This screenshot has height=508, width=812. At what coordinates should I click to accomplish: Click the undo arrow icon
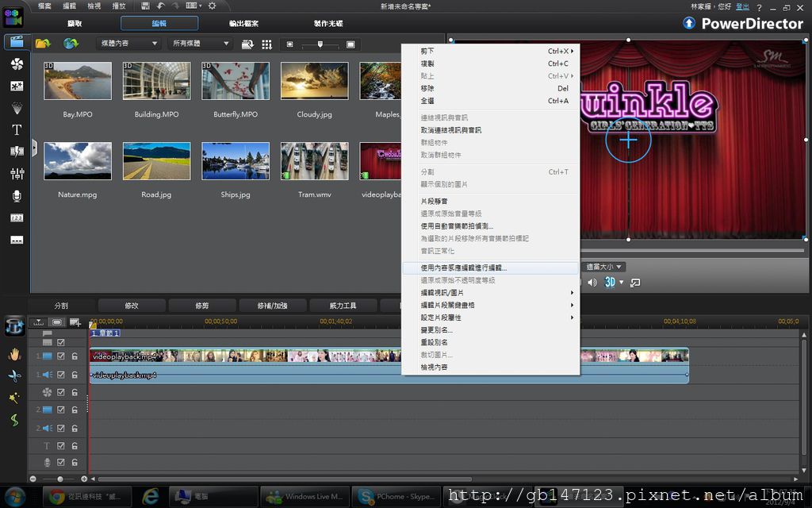tap(160, 6)
